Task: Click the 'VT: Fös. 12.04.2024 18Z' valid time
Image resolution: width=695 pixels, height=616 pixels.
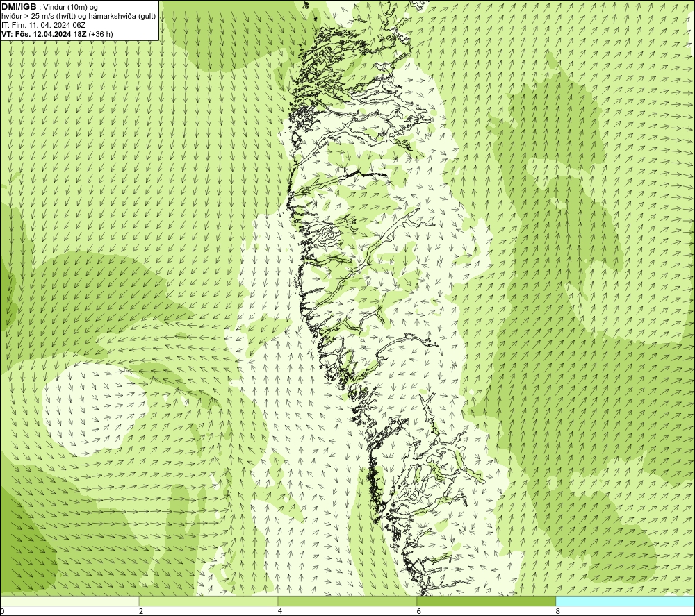Action: 44,34
